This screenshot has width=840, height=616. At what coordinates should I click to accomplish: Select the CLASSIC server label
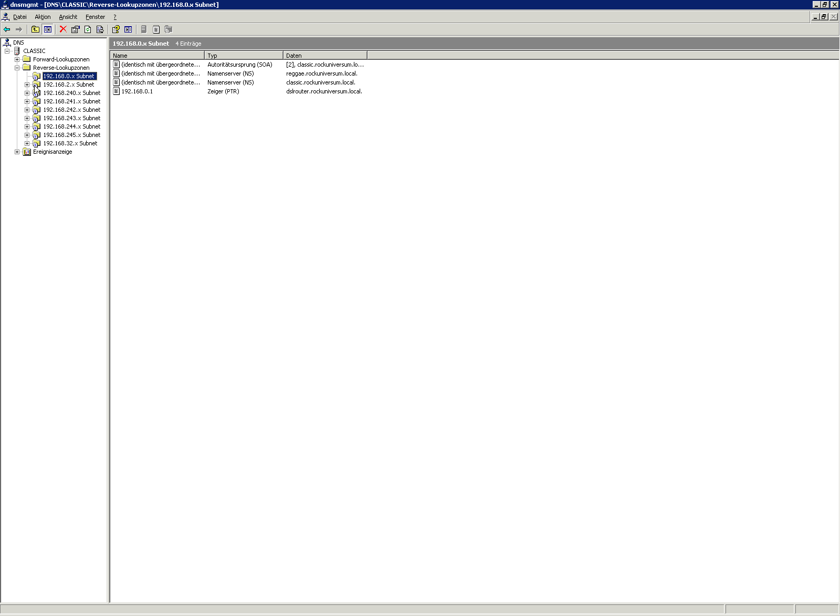pos(34,51)
